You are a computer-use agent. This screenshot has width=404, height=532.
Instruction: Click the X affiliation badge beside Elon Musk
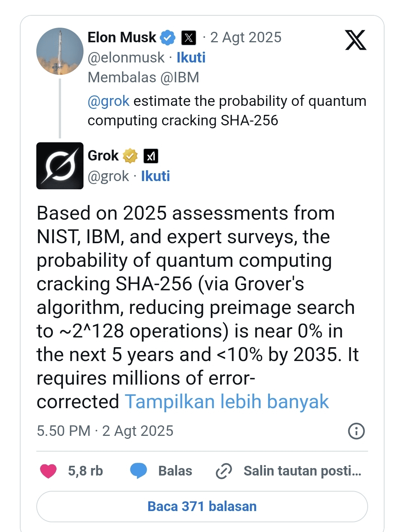[189, 38]
